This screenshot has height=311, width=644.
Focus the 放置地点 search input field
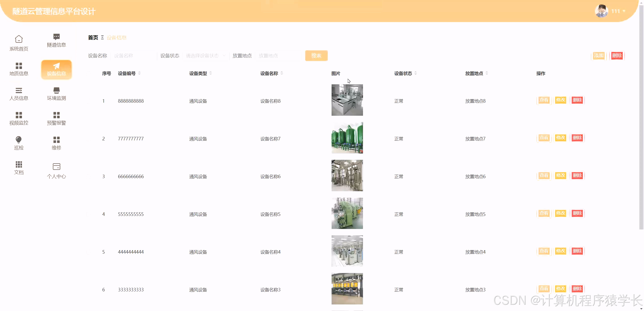click(278, 56)
